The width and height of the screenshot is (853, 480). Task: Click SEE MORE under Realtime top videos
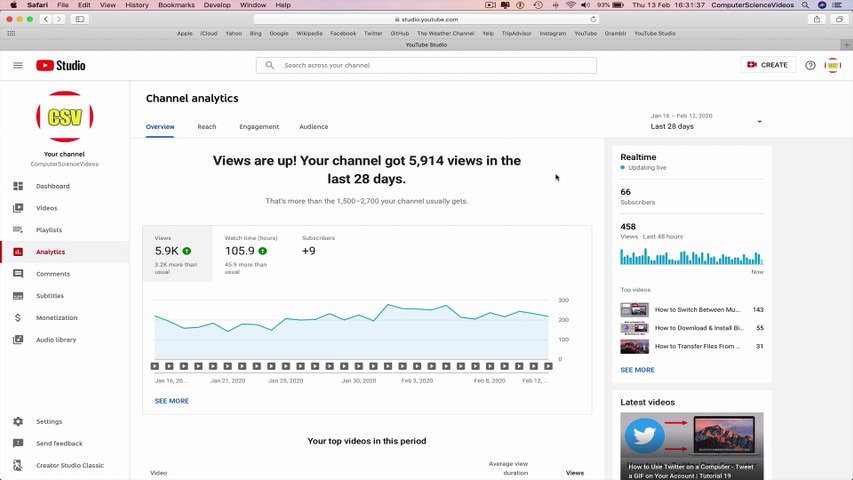637,370
